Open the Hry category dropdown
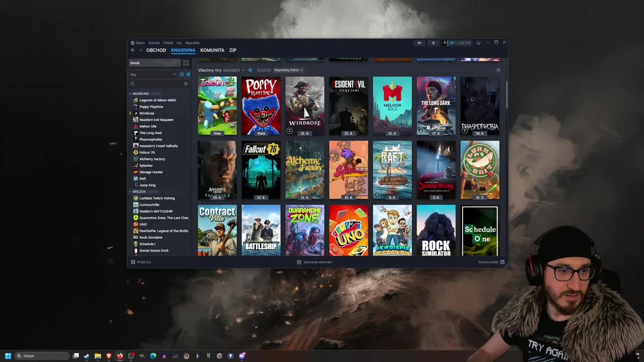This screenshot has width=644, height=362. click(153, 74)
